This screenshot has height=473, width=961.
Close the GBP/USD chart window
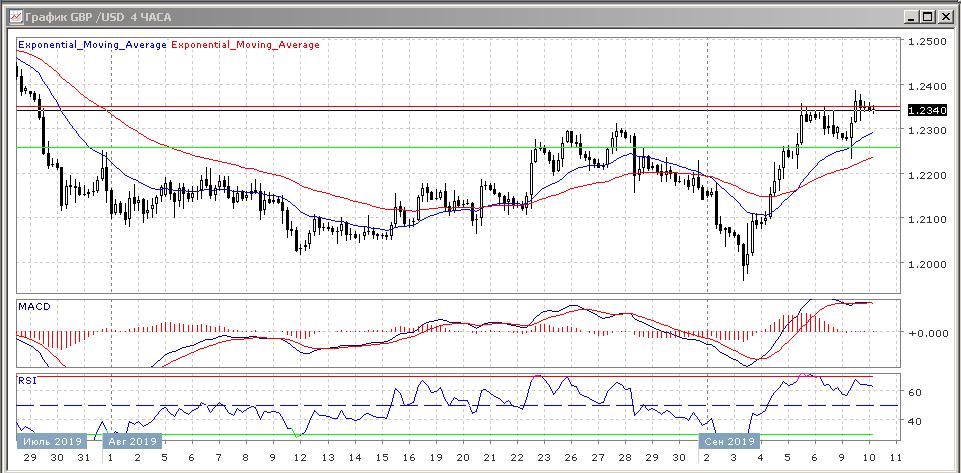click(945, 17)
